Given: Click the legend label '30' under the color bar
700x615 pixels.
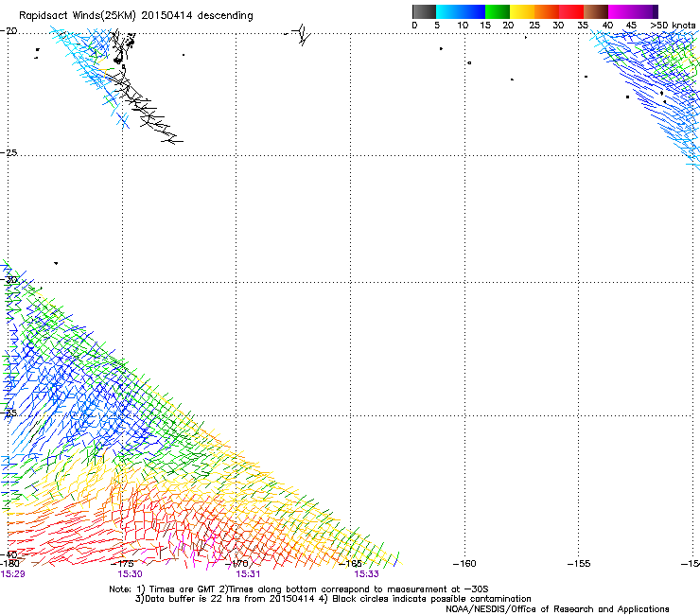Looking at the screenshot, I should click(558, 26).
